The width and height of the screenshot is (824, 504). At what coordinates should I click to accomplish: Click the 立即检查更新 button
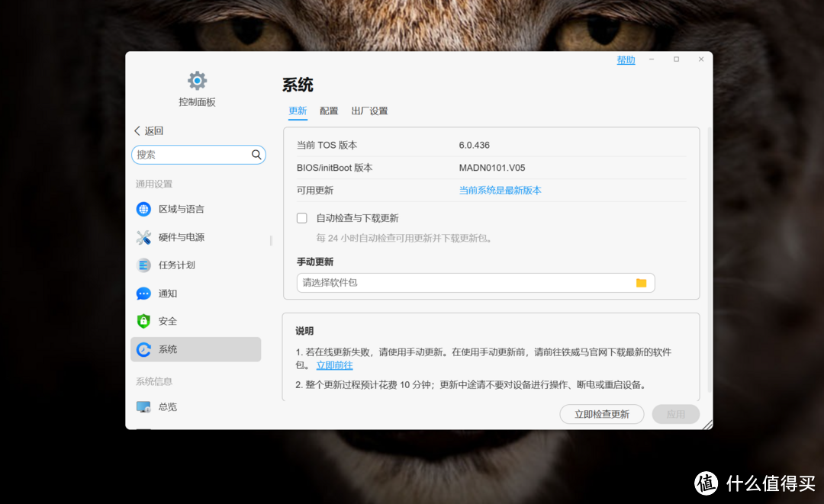coord(601,414)
